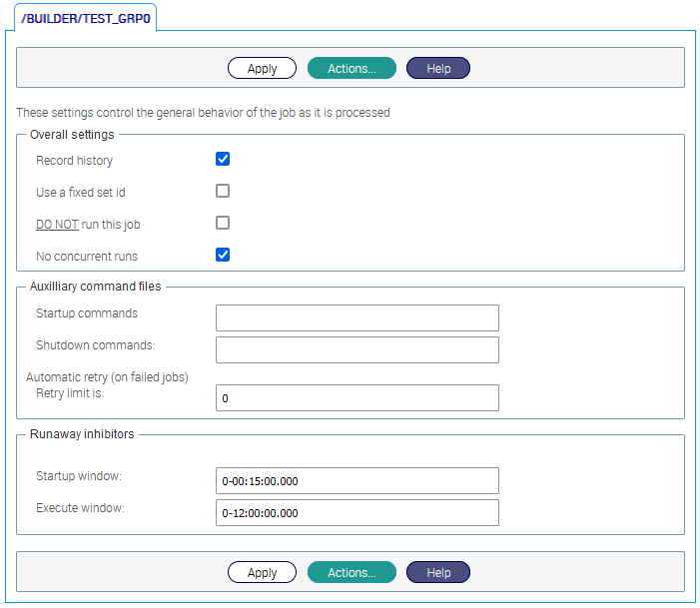Click the bottom Help button
This screenshot has height=608, width=700.
pyautogui.click(x=438, y=573)
